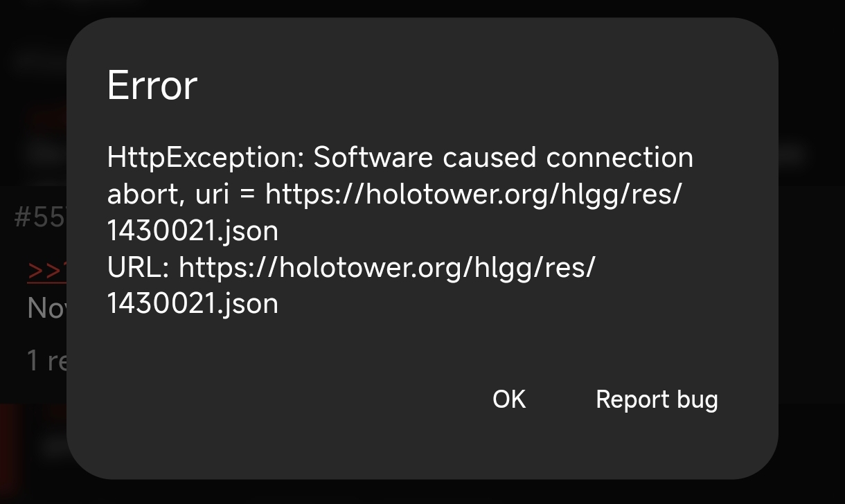845x504 pixels.
Task: Open the "1 re" replies text at left edge
Action: click(46, 360)
